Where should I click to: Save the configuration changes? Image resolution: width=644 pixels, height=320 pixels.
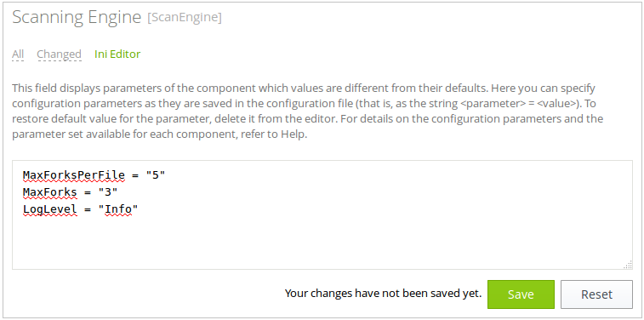click(x=521, y=294)
